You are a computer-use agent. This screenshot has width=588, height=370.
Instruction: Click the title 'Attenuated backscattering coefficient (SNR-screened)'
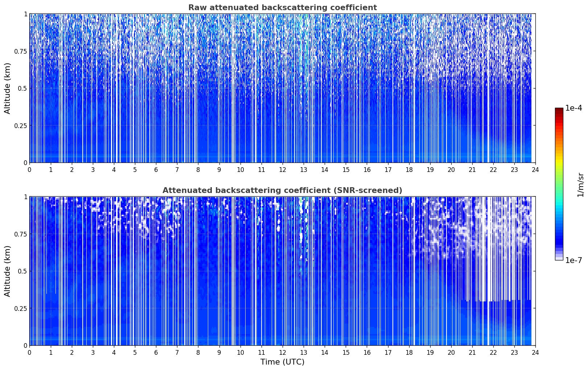282,190
